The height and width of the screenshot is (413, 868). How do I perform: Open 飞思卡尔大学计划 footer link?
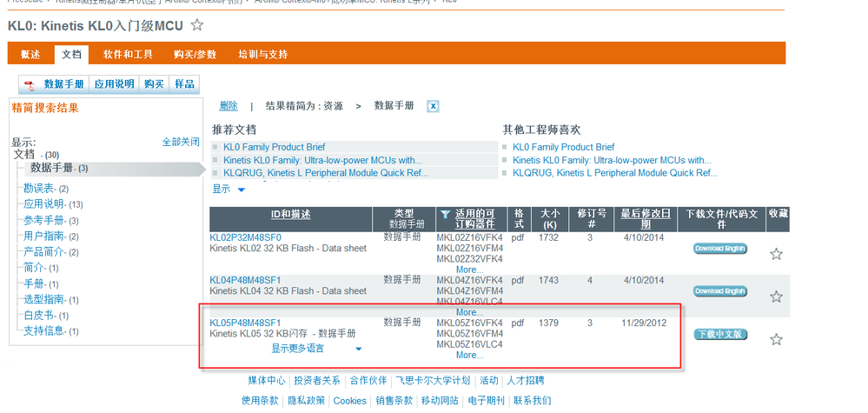(x=433, y=380)
